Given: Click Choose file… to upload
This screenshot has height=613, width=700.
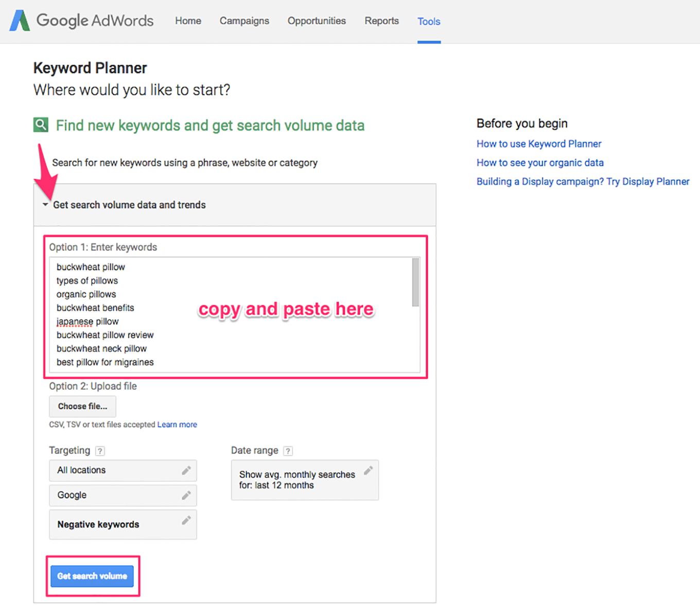Looking at the screenshot, I should tap(82, 406).
